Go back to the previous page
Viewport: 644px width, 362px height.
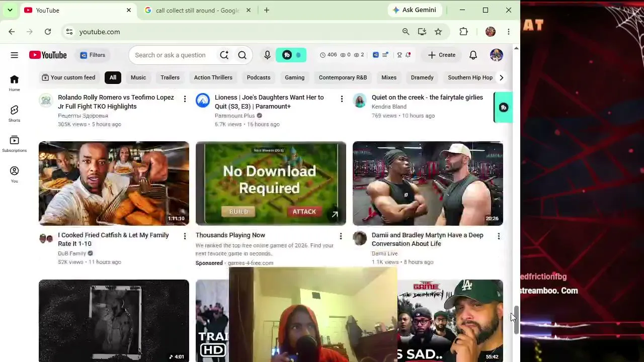[x=12, y=32]
